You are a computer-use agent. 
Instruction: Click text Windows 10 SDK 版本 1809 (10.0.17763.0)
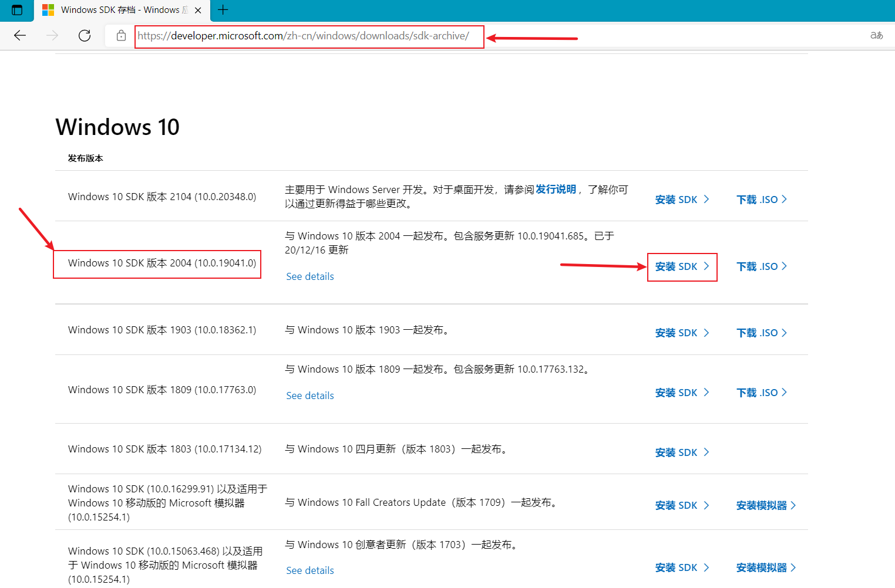tap(162, 390)
